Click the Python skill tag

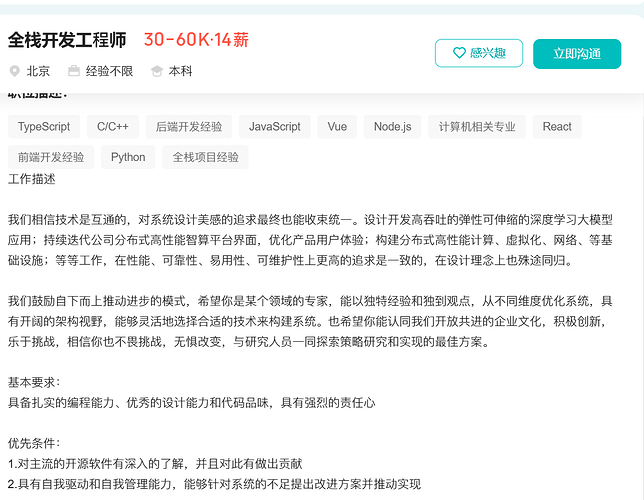click(x=128, y=157)
